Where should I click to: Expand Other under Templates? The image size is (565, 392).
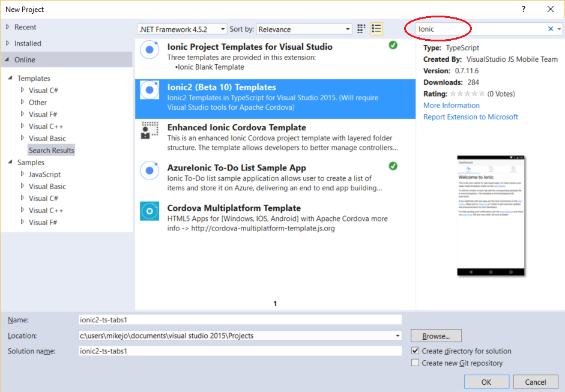(22, 101)
